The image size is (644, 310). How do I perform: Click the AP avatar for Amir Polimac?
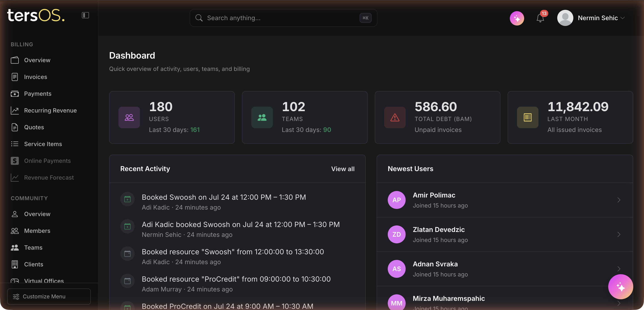click(396, 200)
